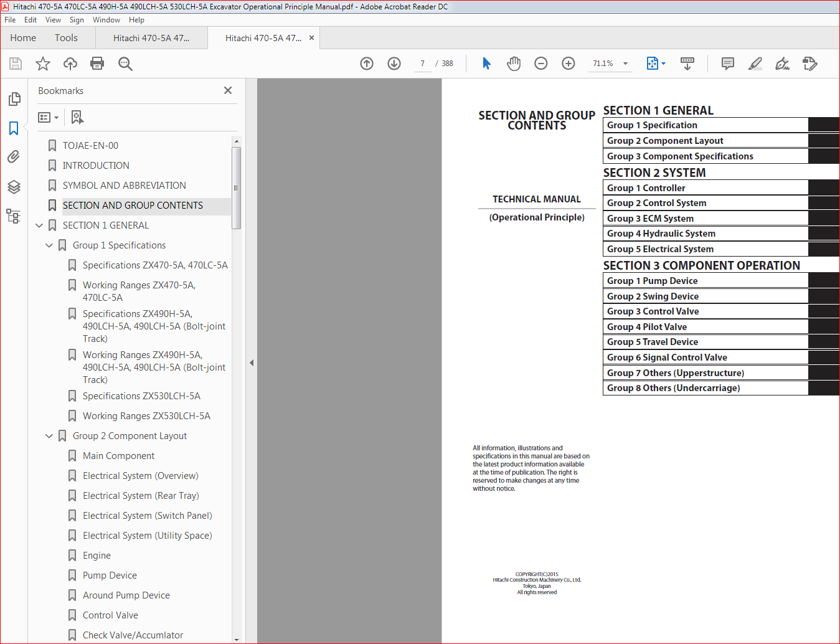
Task: Collapse SECTION 1 GENERAL bookmark
Action: click(39, 225)
